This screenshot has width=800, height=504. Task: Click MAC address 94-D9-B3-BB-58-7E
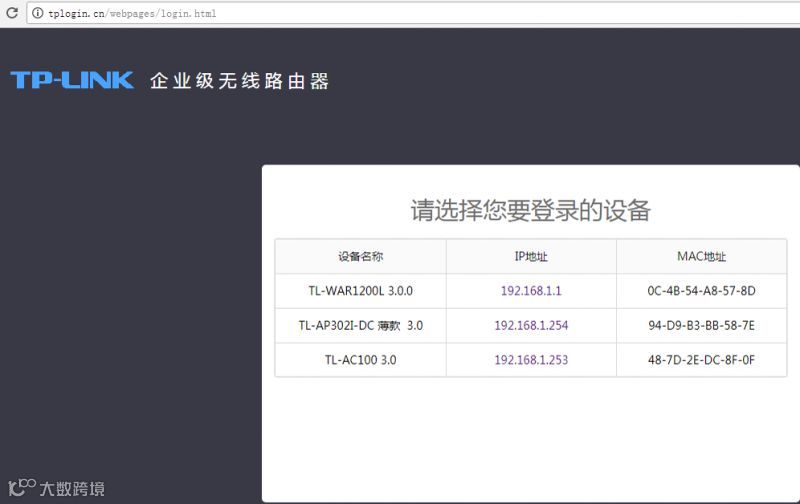coord(701,325)
